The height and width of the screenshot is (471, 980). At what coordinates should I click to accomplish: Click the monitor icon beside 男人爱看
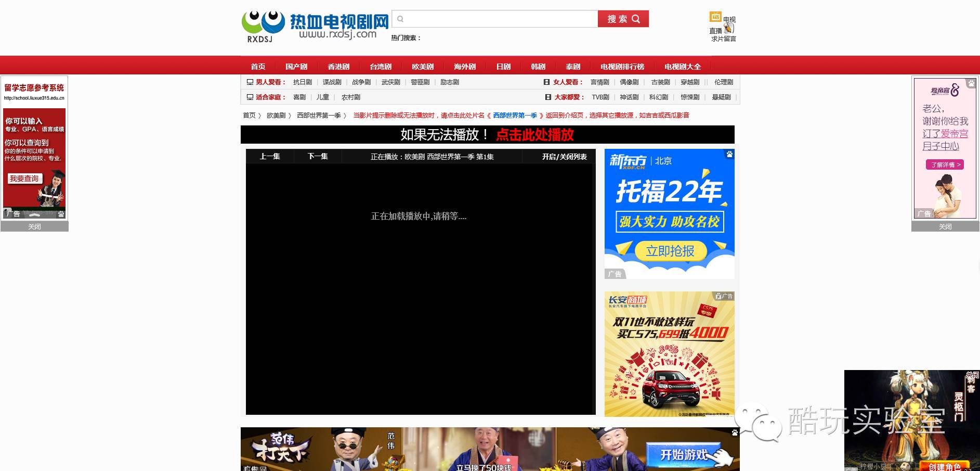tap(250, 82)
